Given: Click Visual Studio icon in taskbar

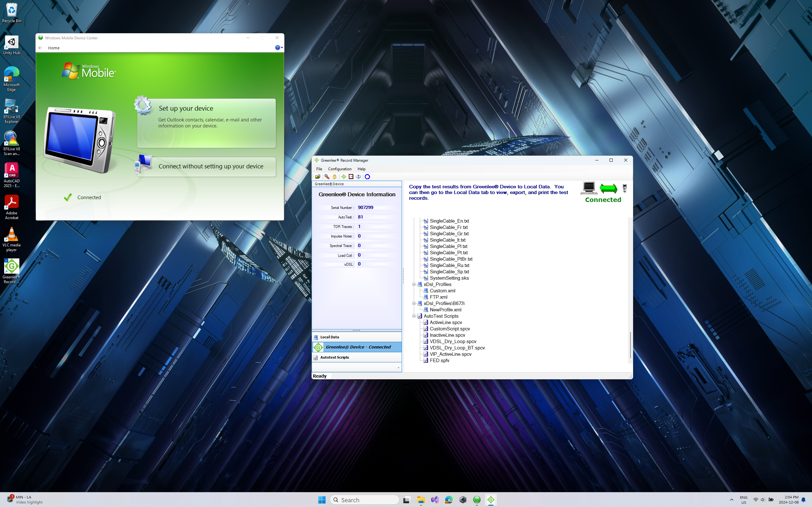Looking at the screenshot, I should [x=435, y=500].
